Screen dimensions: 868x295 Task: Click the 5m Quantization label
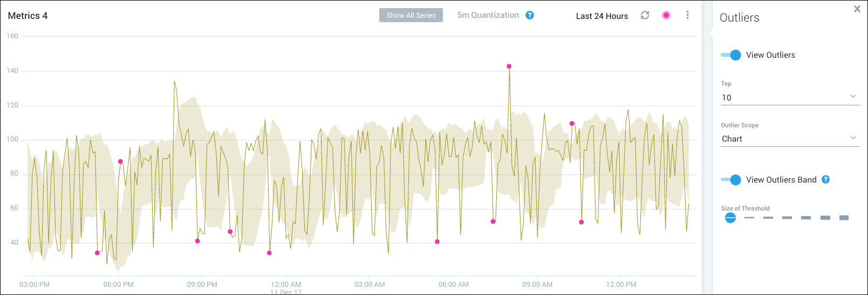pos(488,15)
